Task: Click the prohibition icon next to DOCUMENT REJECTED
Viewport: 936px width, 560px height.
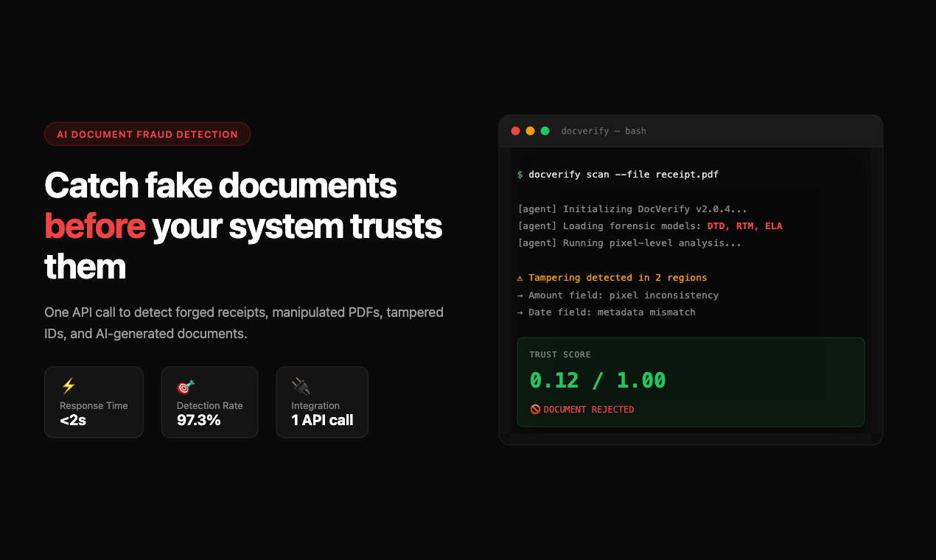Action: (534, 409)
